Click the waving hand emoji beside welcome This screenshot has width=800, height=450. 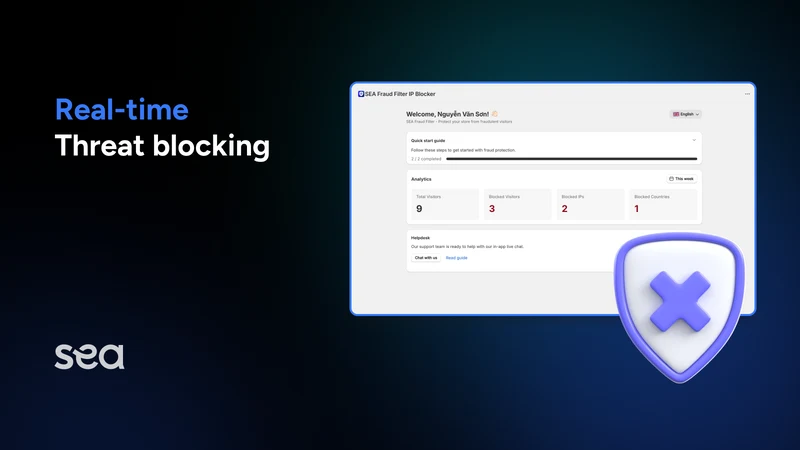point(494,114)
